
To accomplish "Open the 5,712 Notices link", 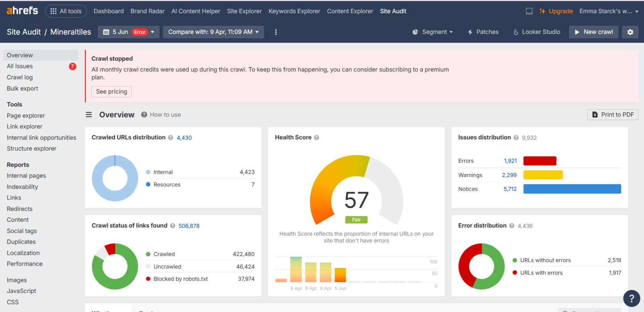I will tap(510, 189).
